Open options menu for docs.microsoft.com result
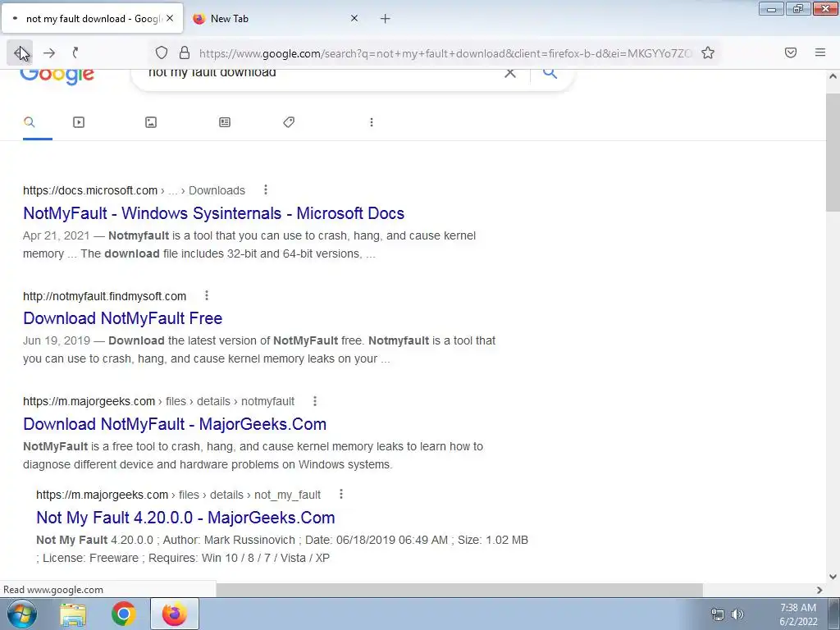Screen dimensions: 840x630 click(266, 189)
